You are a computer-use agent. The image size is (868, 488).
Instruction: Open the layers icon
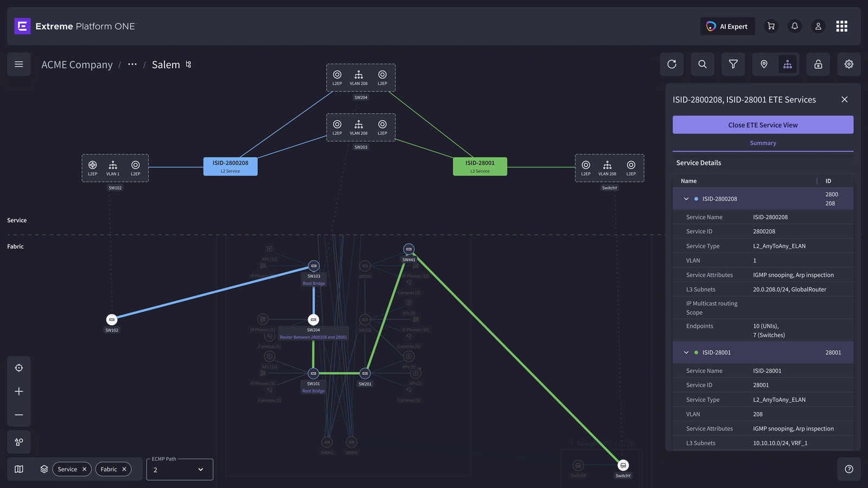coord(44,469)
